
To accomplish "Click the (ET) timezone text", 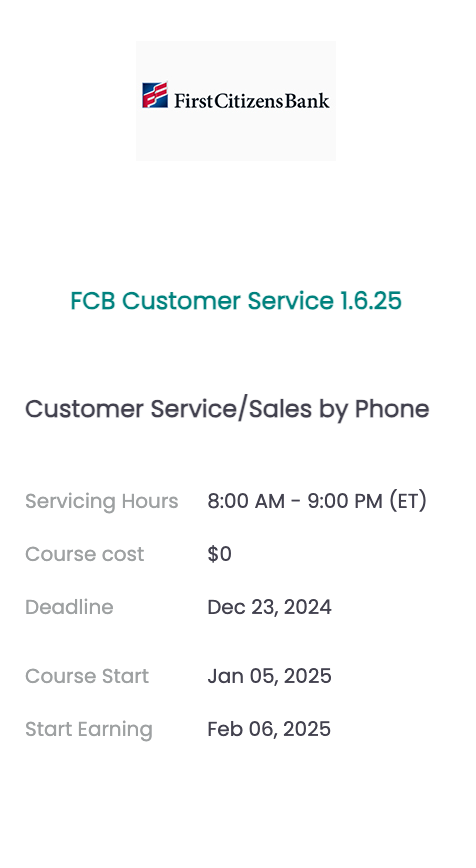I will tap(408, 501).
